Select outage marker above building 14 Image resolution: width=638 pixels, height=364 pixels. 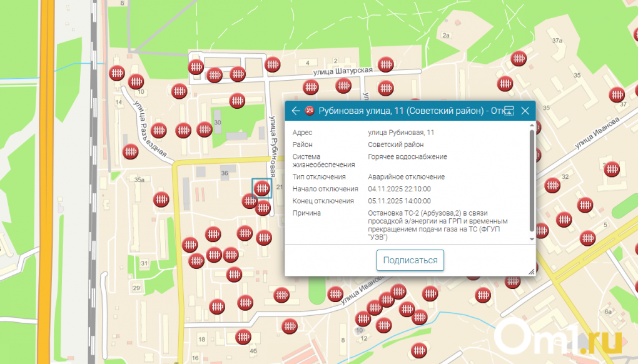tap(116, 73)
